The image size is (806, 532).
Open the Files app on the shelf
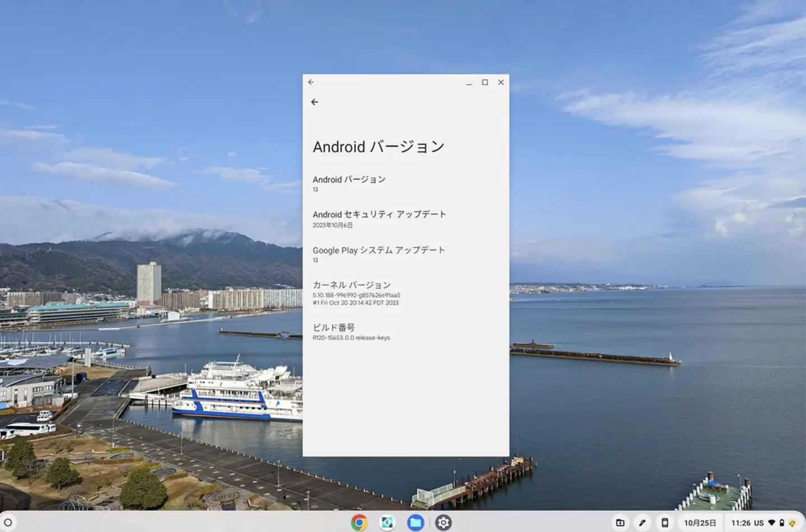415,522
